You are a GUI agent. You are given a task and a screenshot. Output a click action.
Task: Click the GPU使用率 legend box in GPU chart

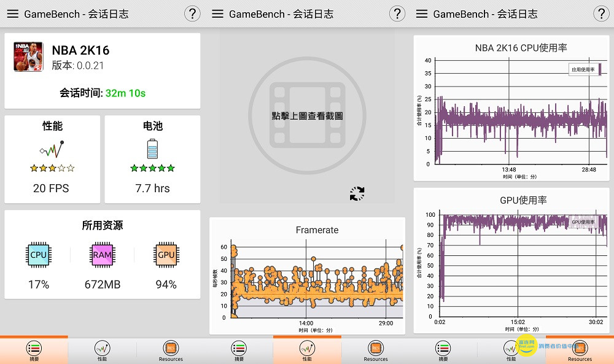(x=585, y=222)
